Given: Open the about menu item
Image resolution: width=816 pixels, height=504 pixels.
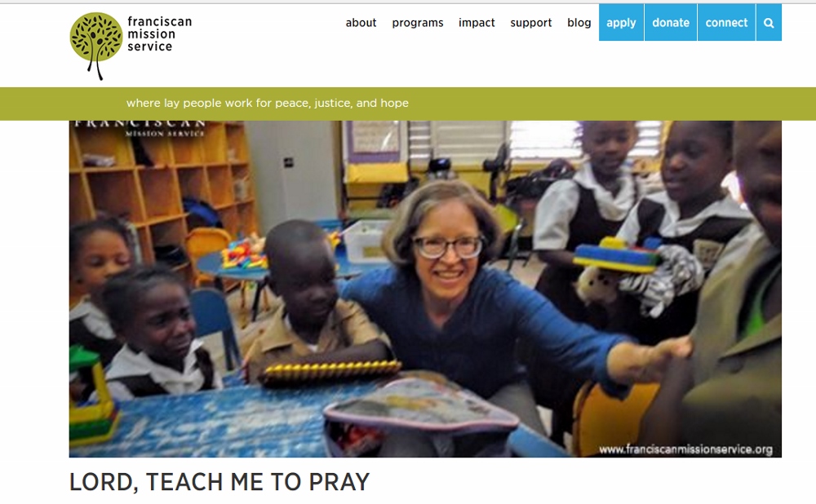Looking at the screenshot, I should coord(361,23).
